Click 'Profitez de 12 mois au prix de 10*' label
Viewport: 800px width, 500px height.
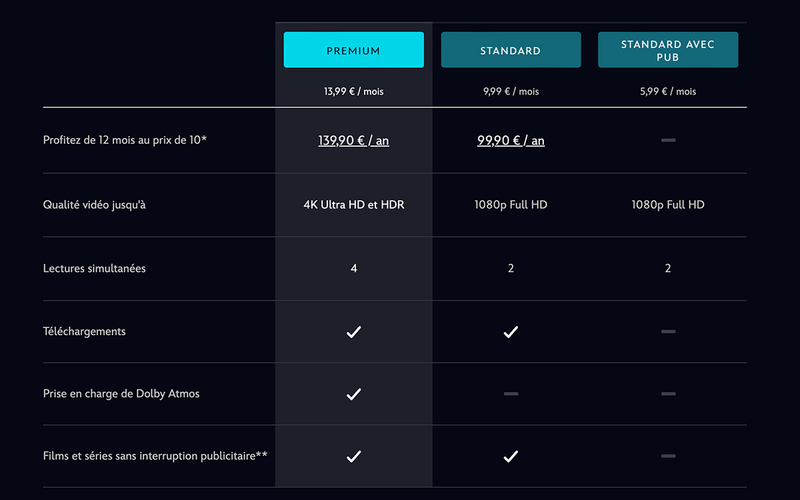point(125,140)
